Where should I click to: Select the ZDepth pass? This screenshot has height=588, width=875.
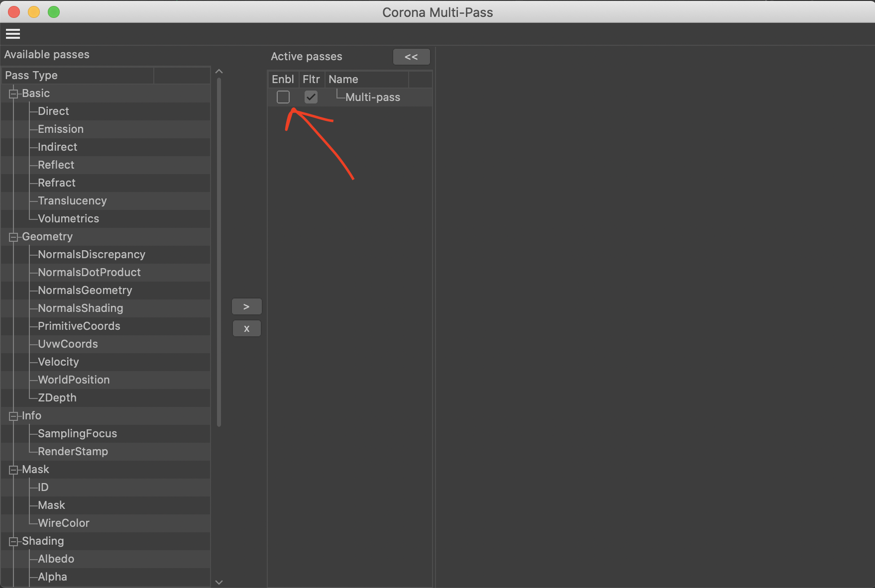pyautogui.click(x=57, y=397)
